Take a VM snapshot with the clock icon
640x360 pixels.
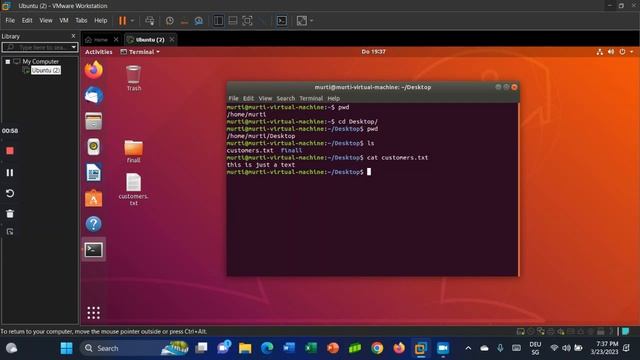170,20
